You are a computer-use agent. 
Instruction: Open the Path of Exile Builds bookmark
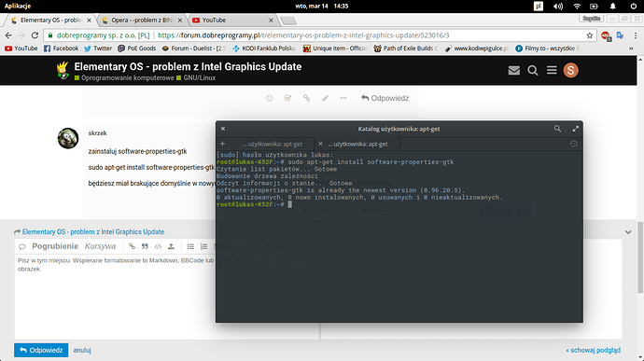tap(405, 49)
